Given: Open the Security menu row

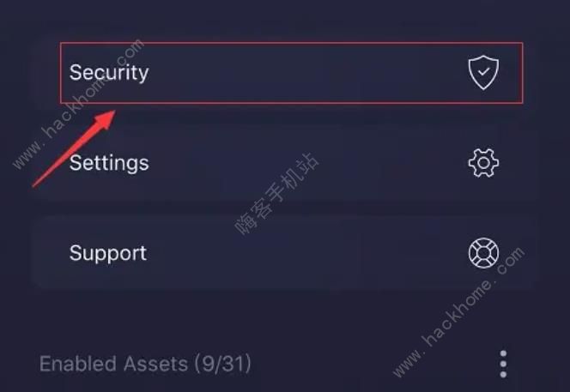Looking at the screenshot, I should pyautogui.click(x=292, y=73).
